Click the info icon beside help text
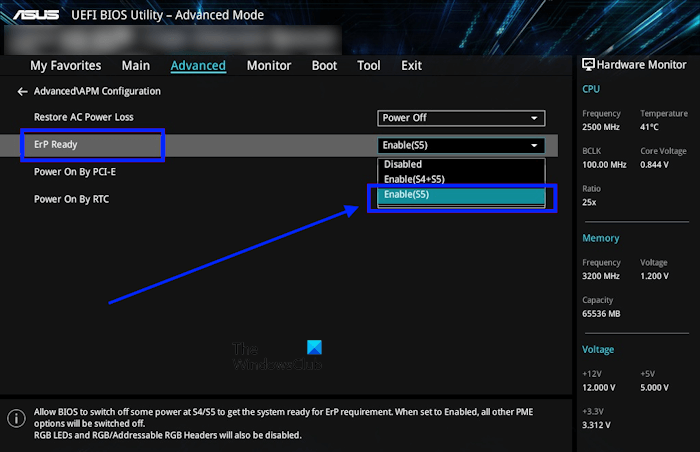This screenshot has width=700, height=452. pos(17,419)
